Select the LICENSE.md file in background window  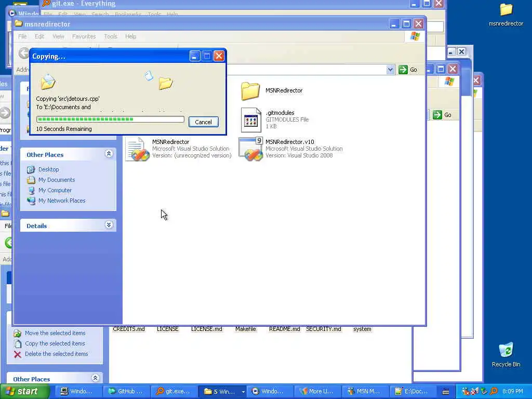207,329
